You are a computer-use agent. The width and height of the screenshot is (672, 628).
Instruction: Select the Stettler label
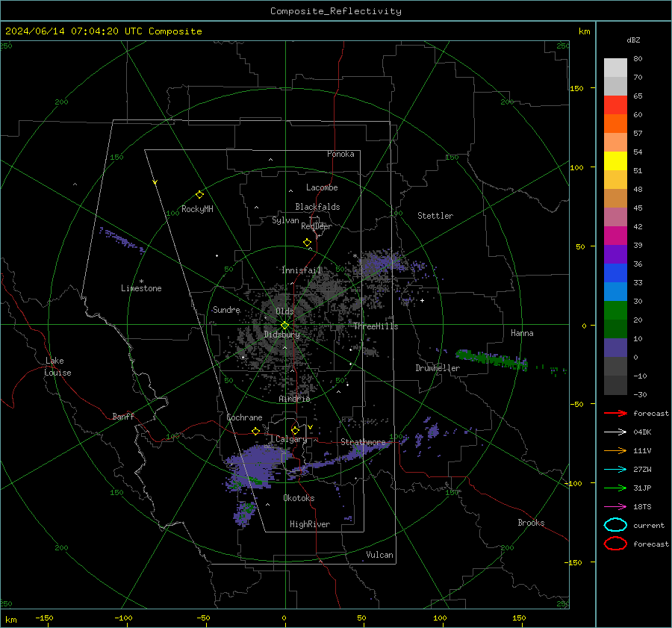click(435, 216)
